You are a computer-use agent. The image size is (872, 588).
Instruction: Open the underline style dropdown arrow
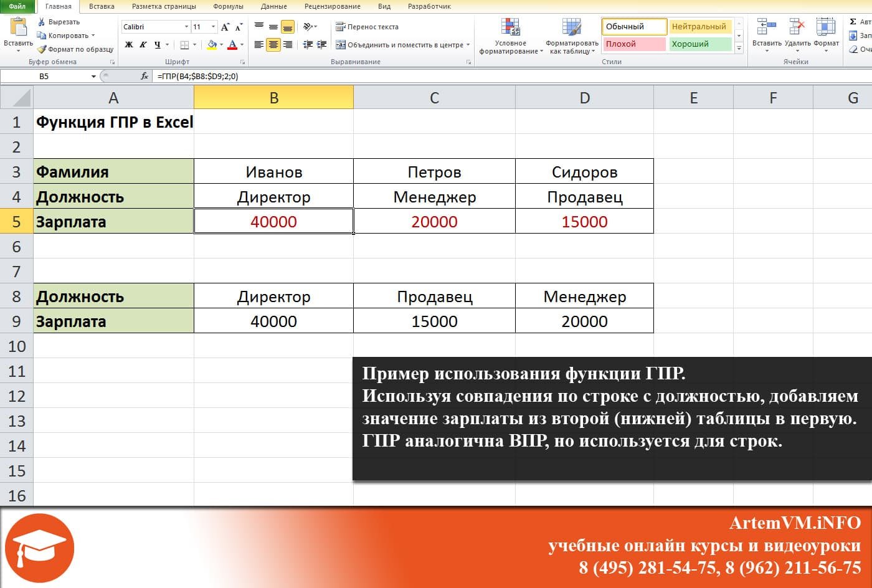tap(167, 45)
